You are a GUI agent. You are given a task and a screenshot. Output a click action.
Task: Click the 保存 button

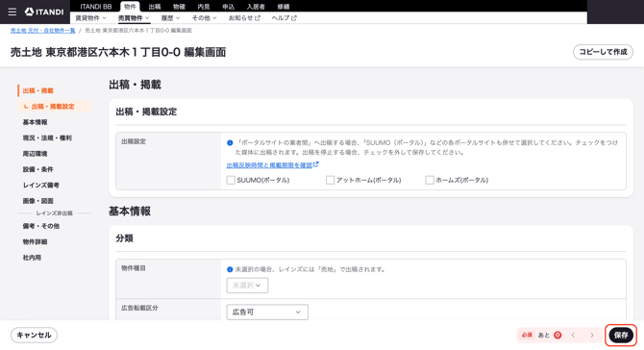click(621, 336)
